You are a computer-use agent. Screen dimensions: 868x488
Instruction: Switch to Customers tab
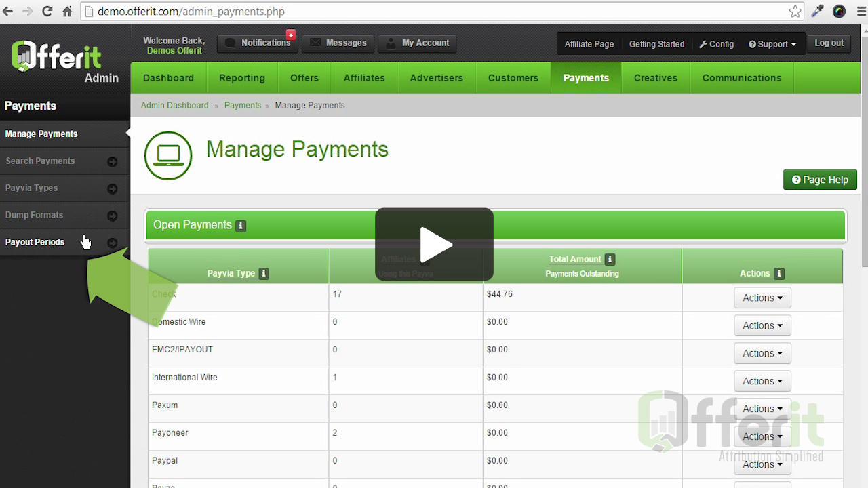click(513, 78)
